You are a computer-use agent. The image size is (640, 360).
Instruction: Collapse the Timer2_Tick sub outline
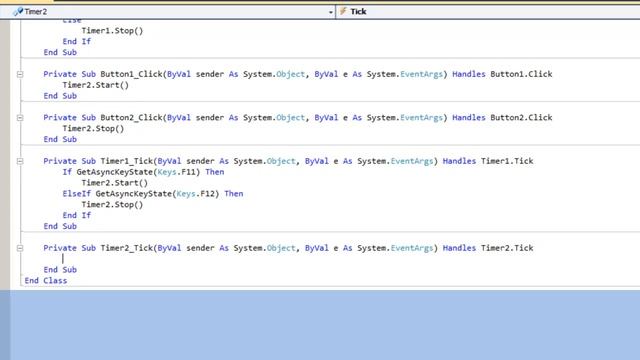20,248
